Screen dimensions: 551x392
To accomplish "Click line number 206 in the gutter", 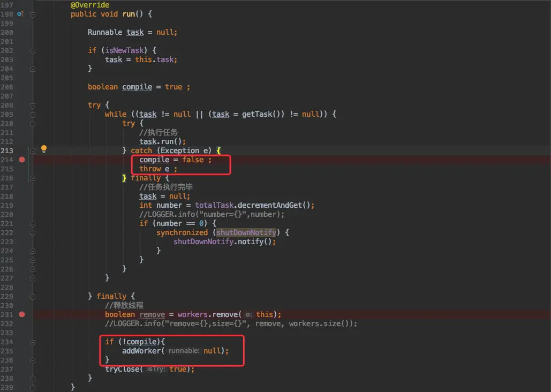I will 6,87.
